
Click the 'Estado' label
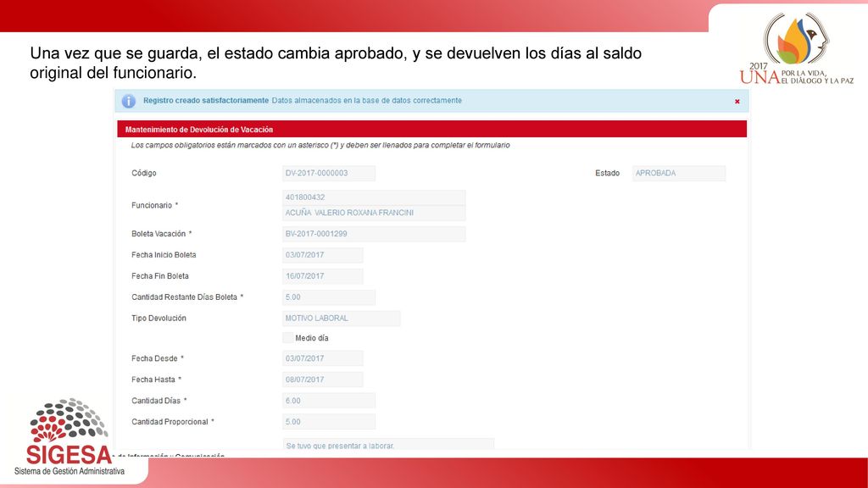(607, 173)
